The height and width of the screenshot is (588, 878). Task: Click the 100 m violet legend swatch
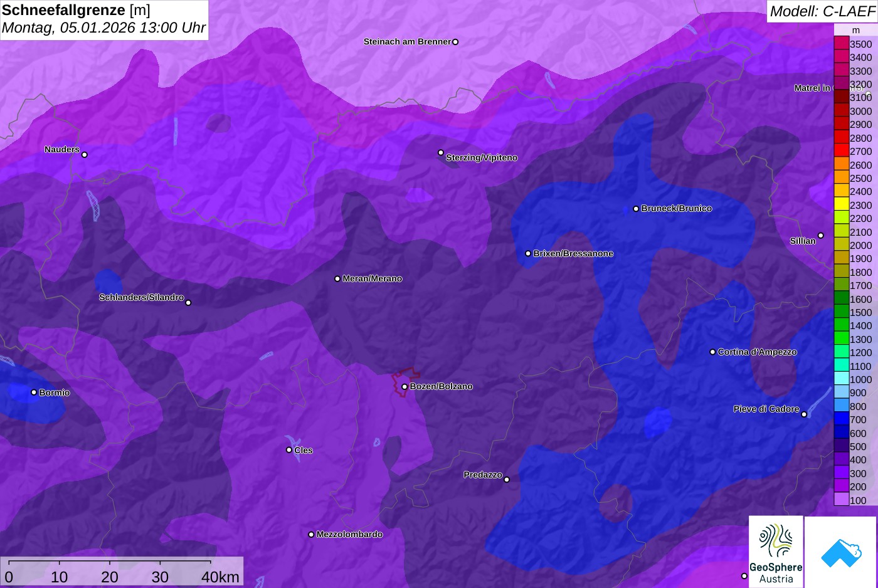(x=841, y=500)
